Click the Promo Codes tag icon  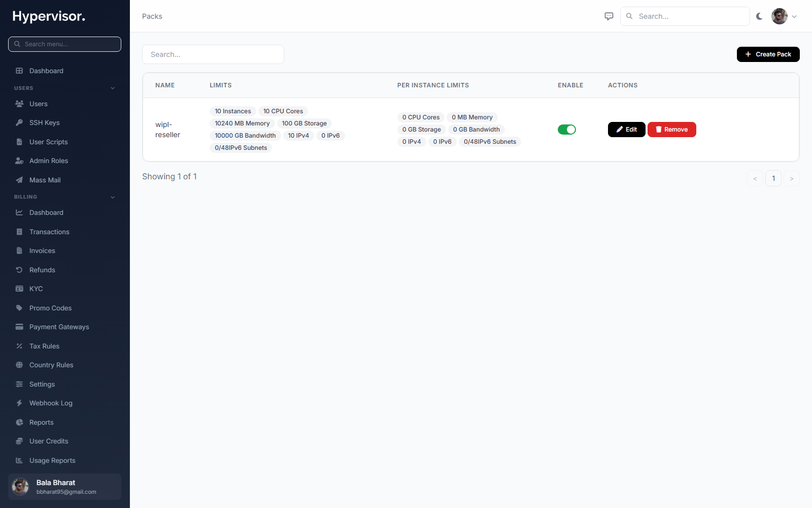[19, 308]
